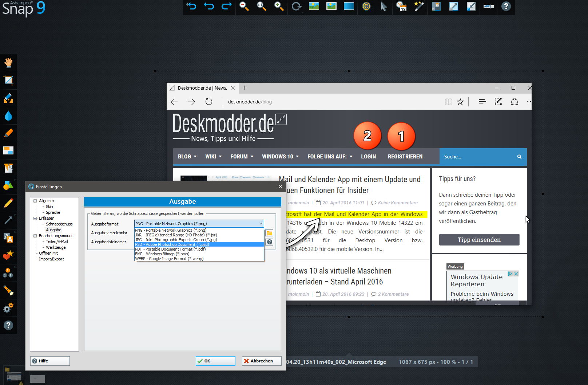Select the flashlight spotlight tool
This screenshot has width=588, height=385.
[8, 290]
